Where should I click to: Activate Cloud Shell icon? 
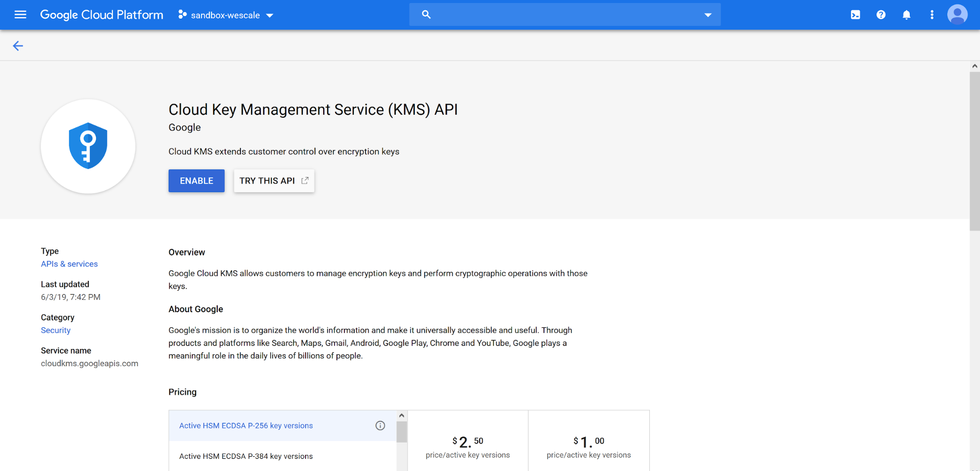[855, 15]
